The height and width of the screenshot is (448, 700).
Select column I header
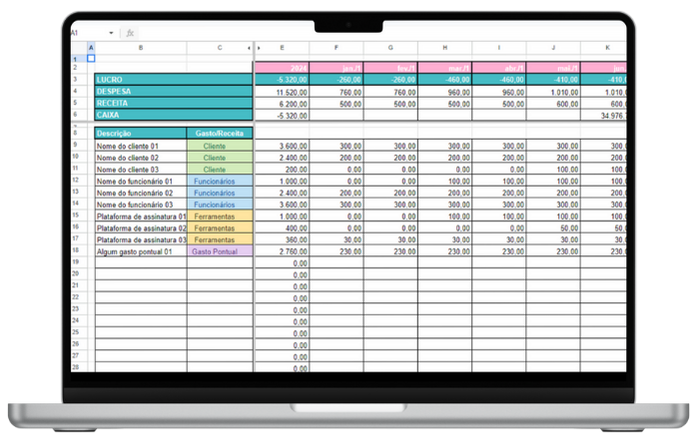[499, 48]
